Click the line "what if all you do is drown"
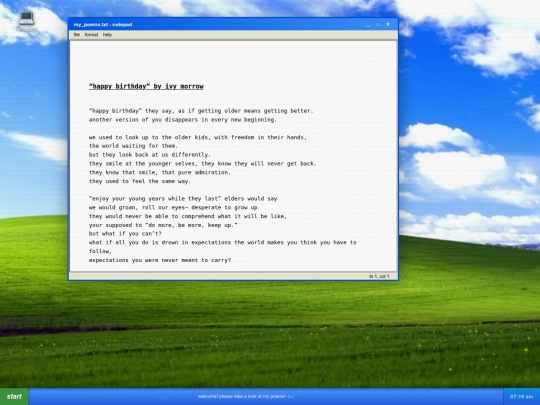The image size is (540, 405). pos(222,242)
